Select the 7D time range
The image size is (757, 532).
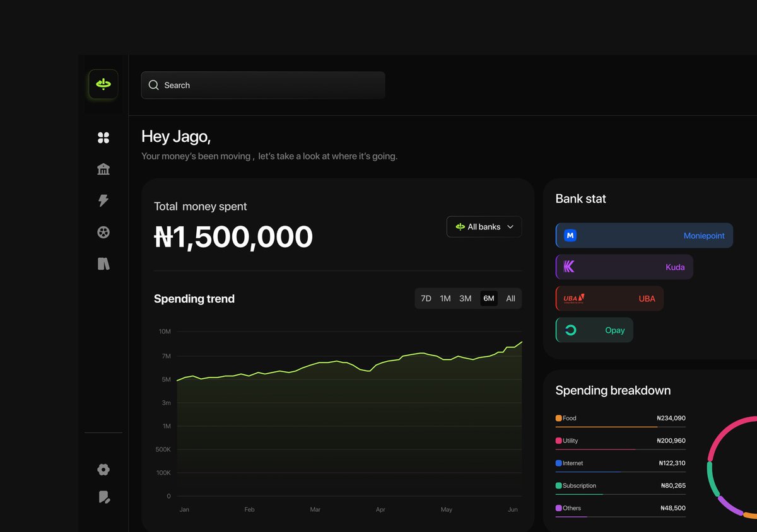click(x=426, y=298)
